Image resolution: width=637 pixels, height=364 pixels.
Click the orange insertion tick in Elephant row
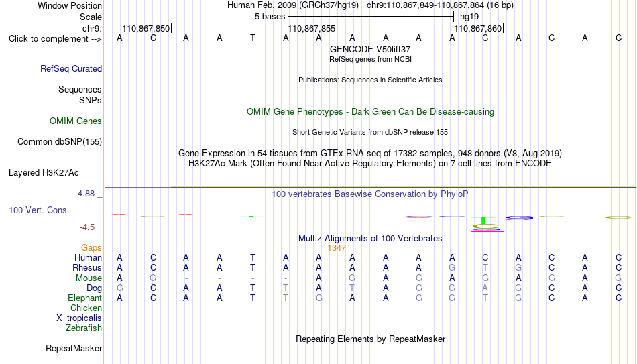pyautogui.click(x=337, y=298)
